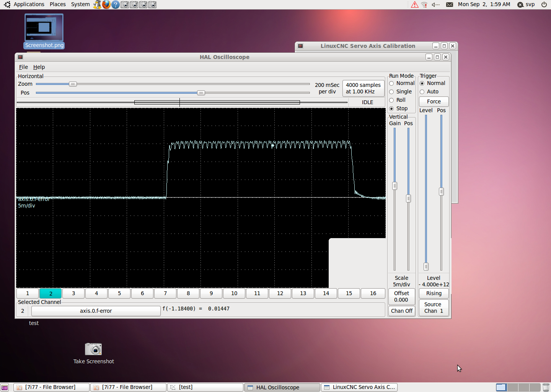
Task: Toggle channel 12 button
Action: tap(280, 294)
